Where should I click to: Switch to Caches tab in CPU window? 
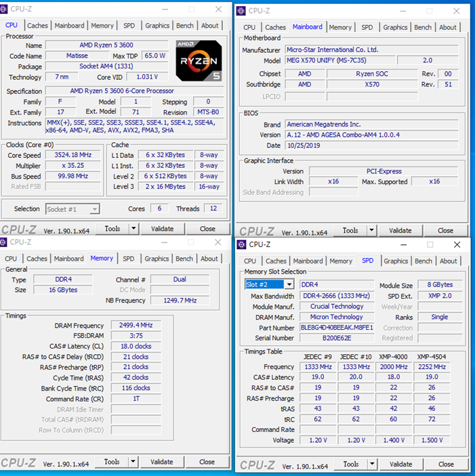point(37,26)
